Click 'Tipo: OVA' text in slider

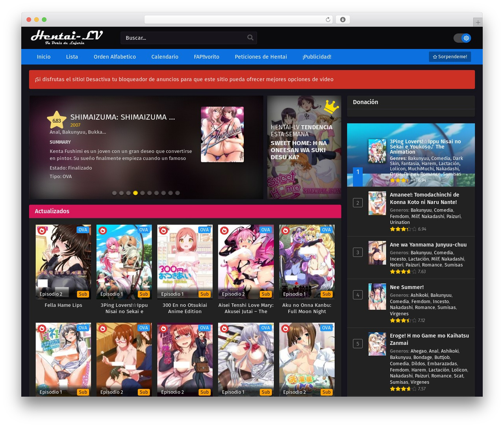pos(61,176)
